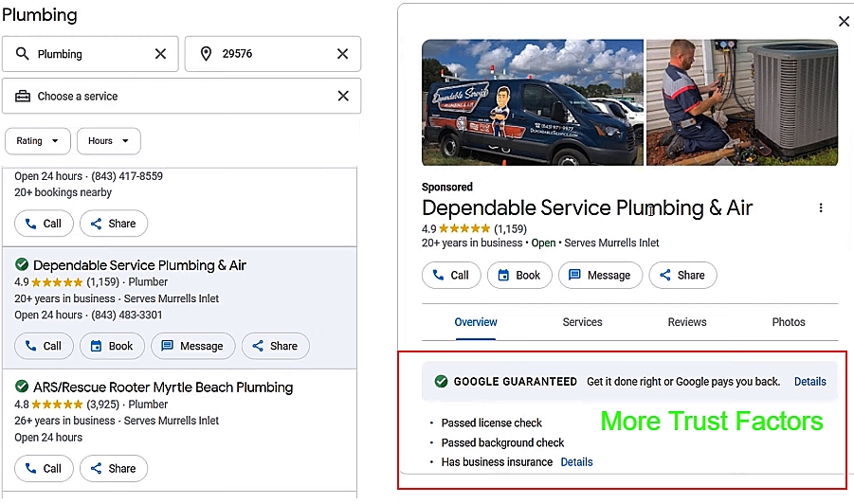Switch to the Photos tab
The width and height of the screenshot is (854, 504).
pos(788,322)
